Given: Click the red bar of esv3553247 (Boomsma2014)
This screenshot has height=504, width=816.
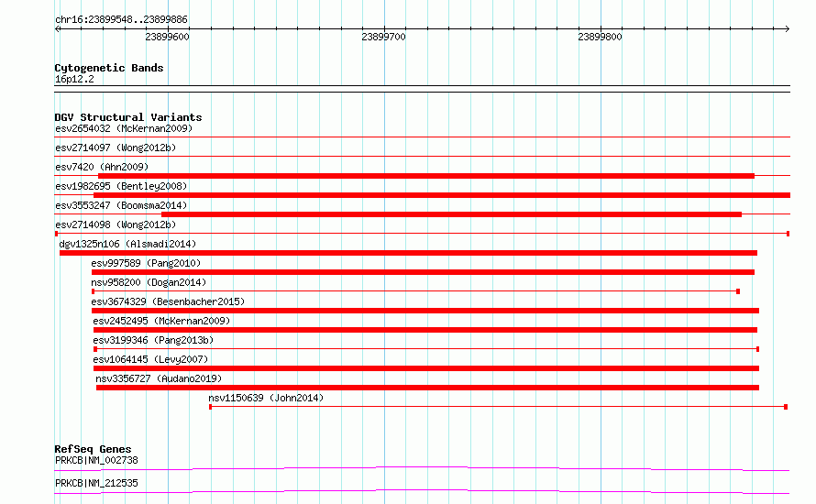Looking at the screenshot, I should click(451, 214).
